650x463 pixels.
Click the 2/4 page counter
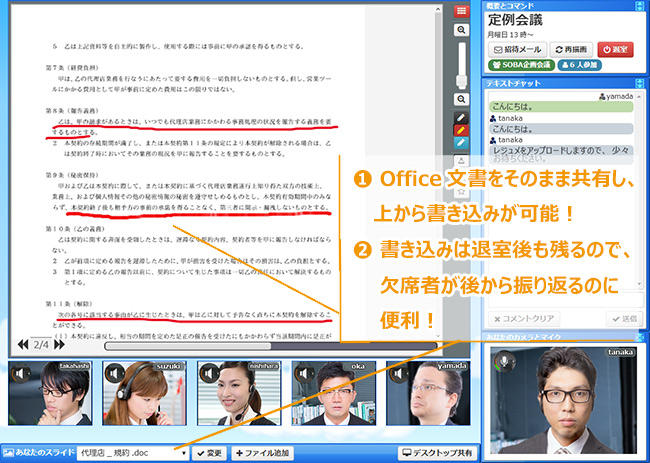(x=41, y=344)
